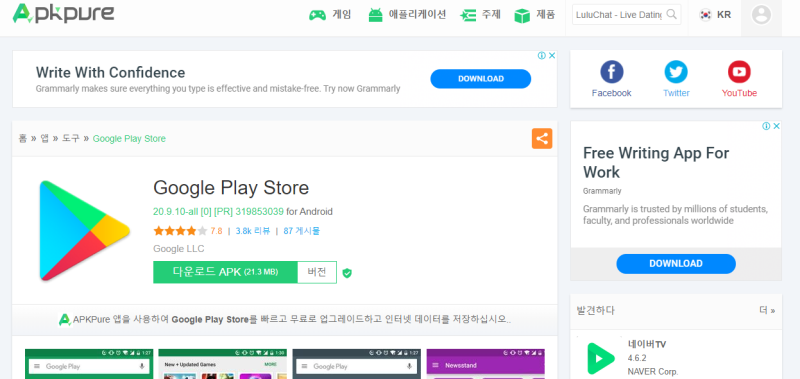Click the search magnifier icon
Image resolution: width=800 pixels, height=379 pixels.
[672, 14]
